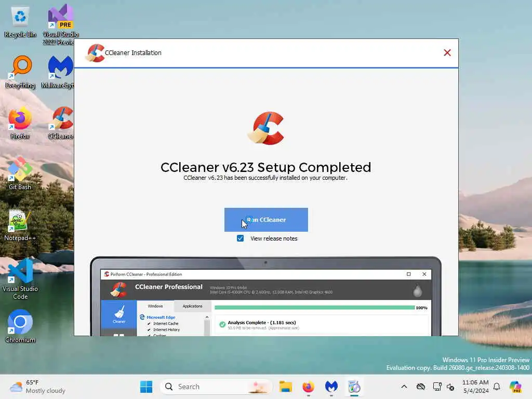Click the CCleaner Professional preview screenshot
The height and width of the screenshot is (399, 532).
[265, 297]
